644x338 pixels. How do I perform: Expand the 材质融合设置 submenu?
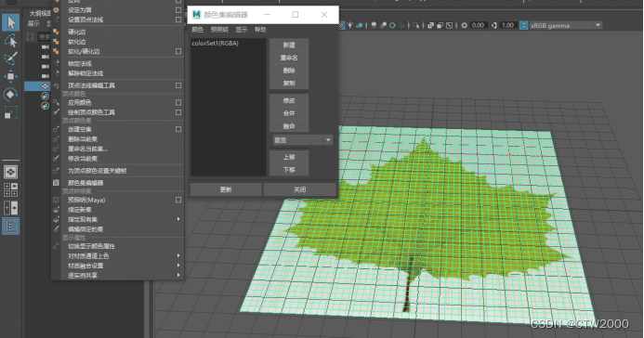coord(178,266)
